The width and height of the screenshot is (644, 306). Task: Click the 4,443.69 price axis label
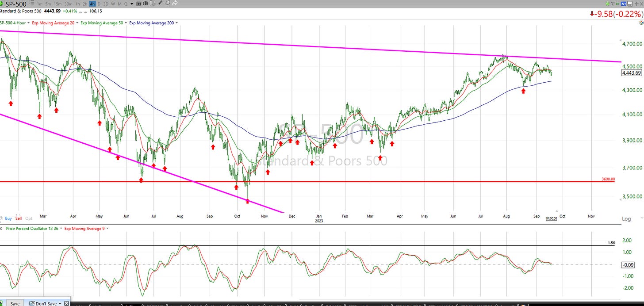631,73
